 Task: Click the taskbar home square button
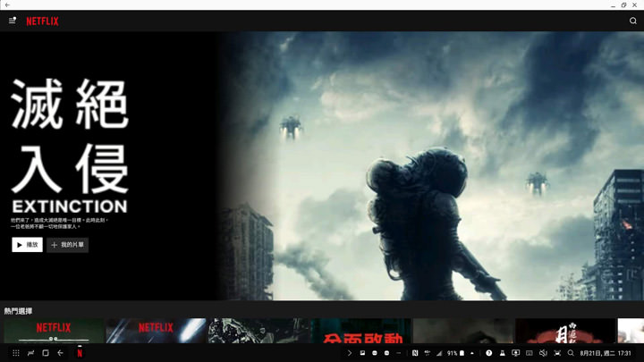[x=46, y=353]
